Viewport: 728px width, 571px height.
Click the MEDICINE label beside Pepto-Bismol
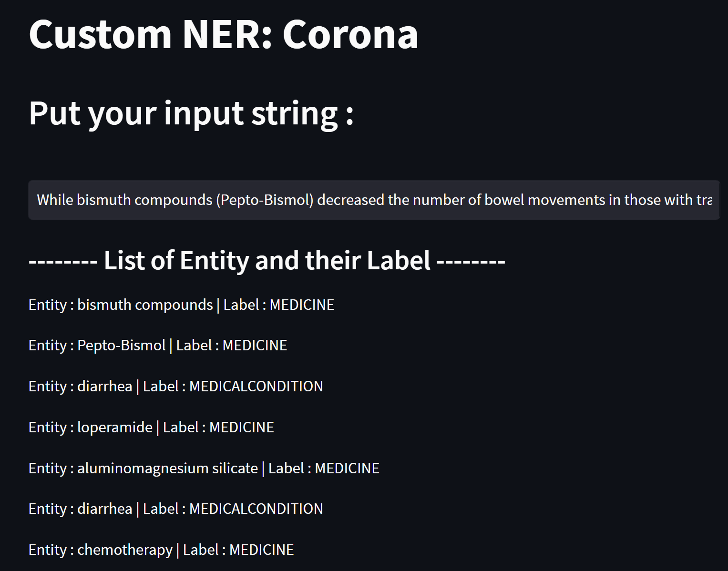(x=255, y=345)
